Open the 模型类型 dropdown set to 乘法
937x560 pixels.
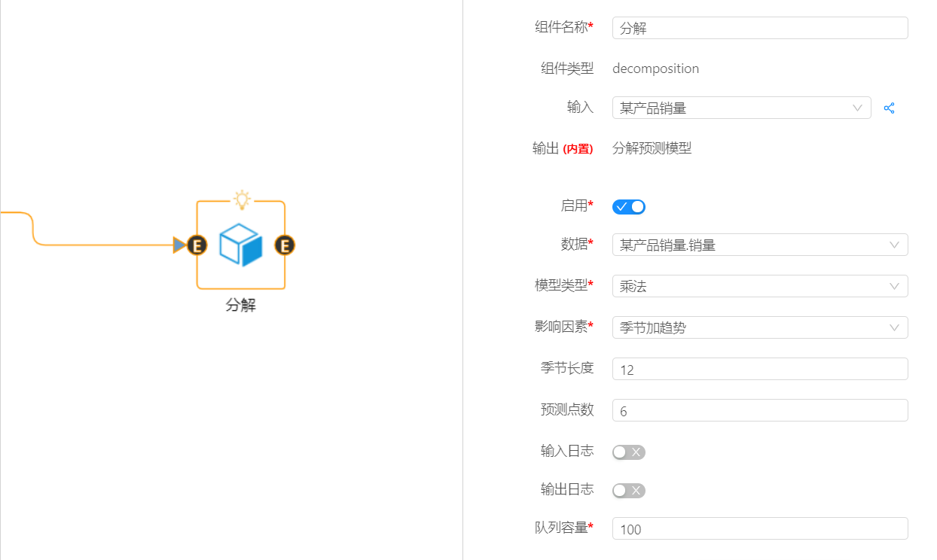pyautogui.click(x=759, y=286)
